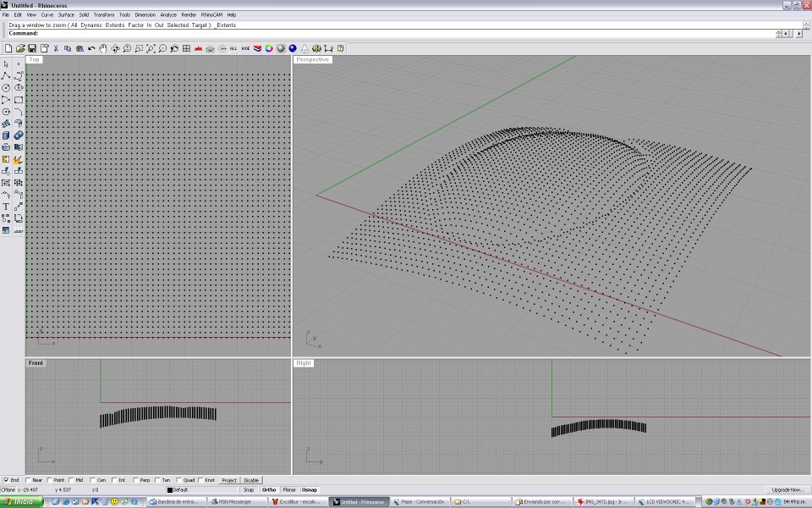Enable the Perp object snap checkbox
Screen dimensions: 812x508
click(135, 480)
